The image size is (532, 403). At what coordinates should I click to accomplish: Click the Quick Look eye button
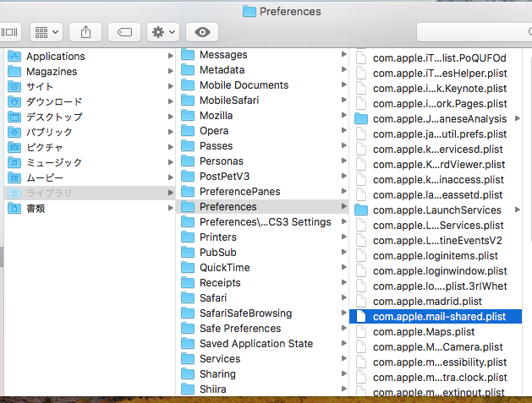[202, 32]
